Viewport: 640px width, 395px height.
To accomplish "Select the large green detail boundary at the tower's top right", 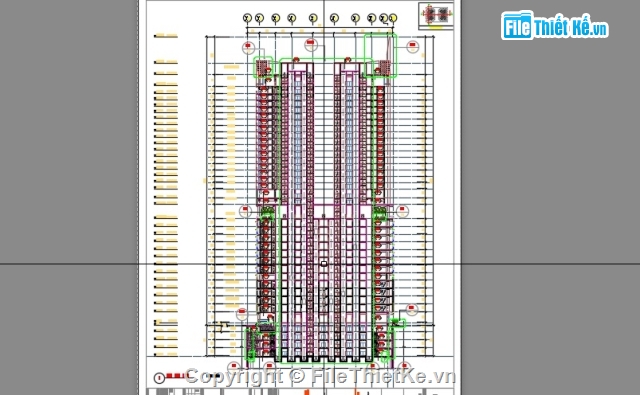I will coord(380,55).
